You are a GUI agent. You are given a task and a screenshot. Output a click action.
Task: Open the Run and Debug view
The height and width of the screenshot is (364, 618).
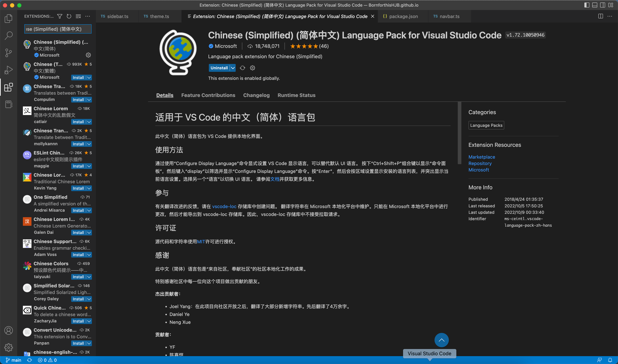click(x=9, y=70)
